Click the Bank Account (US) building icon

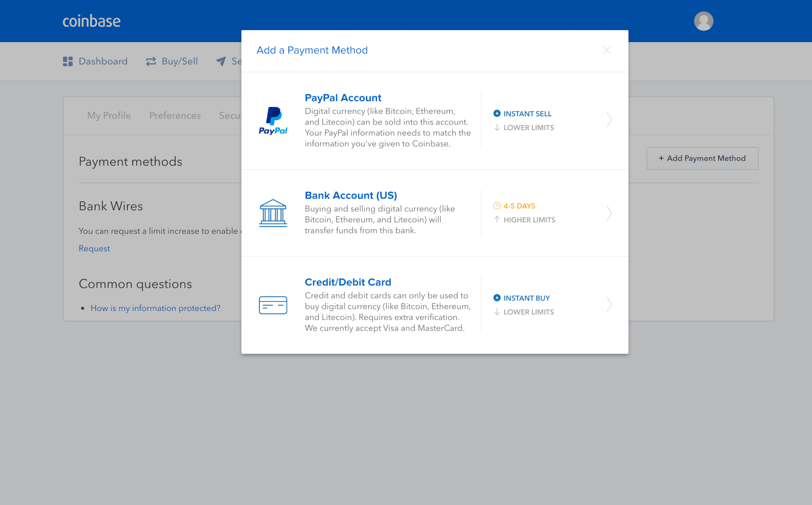272,212
